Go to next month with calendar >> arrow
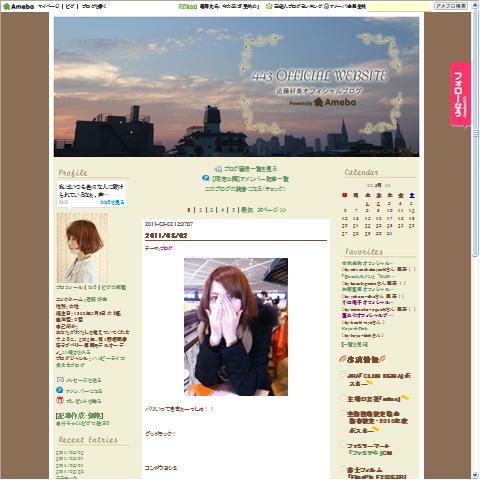The image size is (480, 480). pyautogui.click(x=387, y=185)
